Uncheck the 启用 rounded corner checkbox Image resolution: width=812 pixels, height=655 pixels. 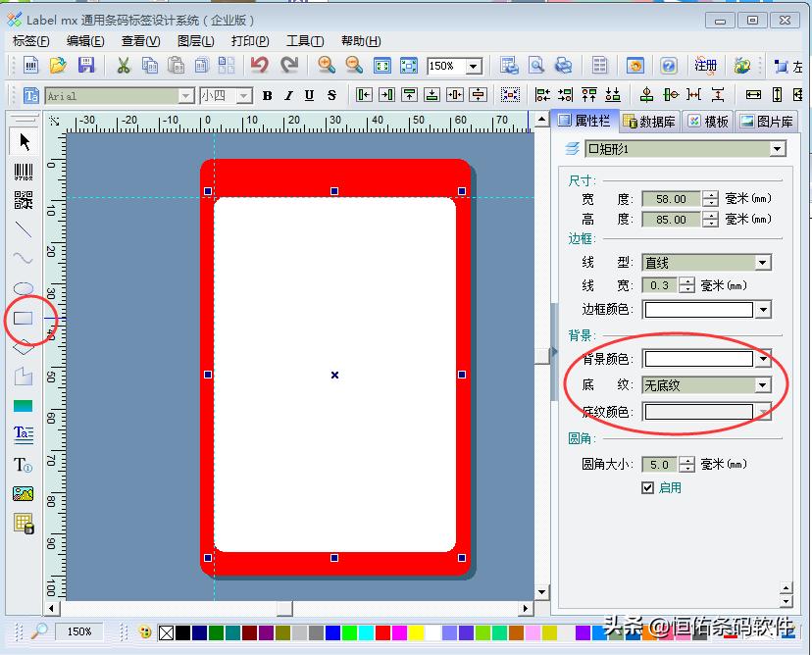click(647, 487)
